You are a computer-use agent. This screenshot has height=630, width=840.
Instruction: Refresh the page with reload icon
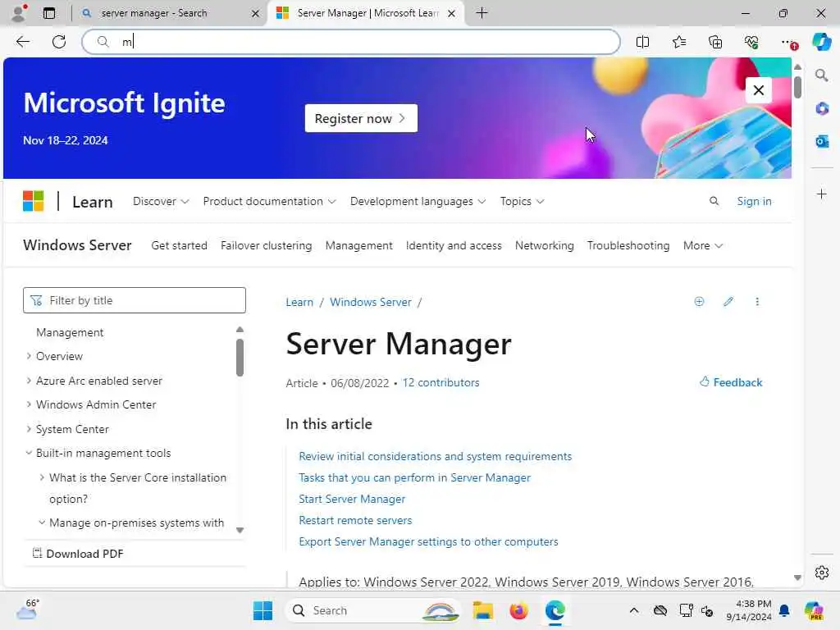click(x=59, y=42)
